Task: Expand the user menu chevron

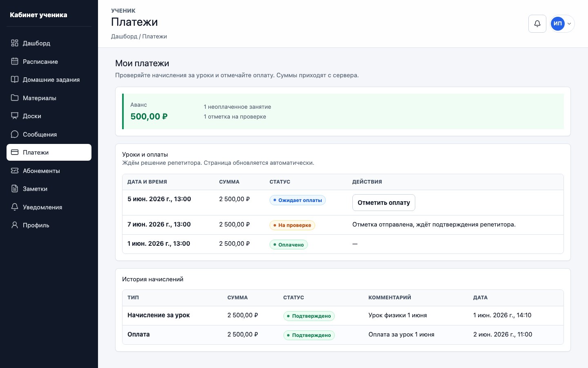Action: pyautogui.click(x=569, y=24)
